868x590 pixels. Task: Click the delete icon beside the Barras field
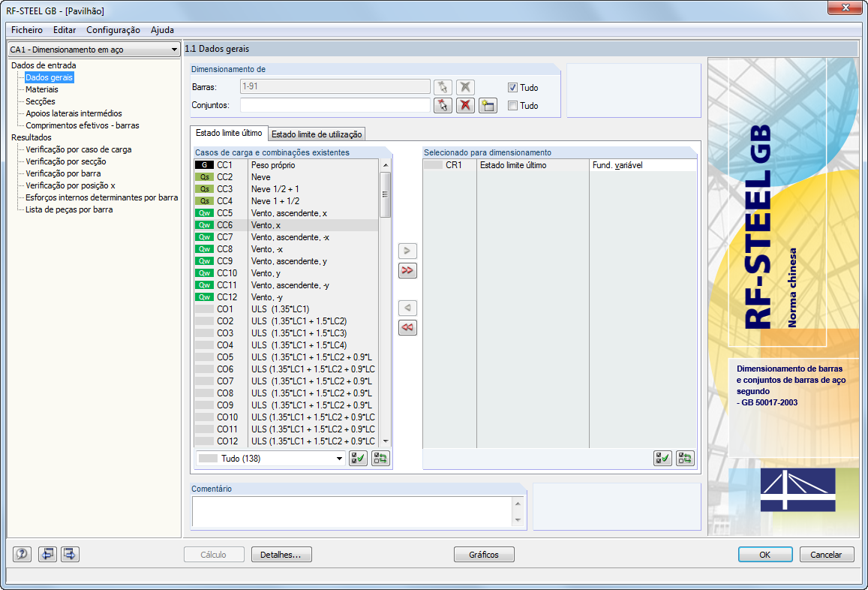pos(465,87)
